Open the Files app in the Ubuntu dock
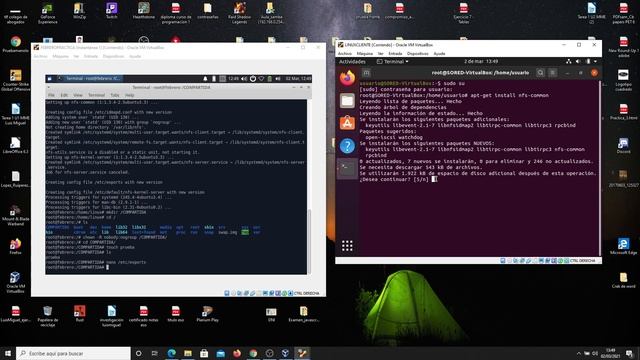This screenshot has width=640, height=360. click(347, 100)
